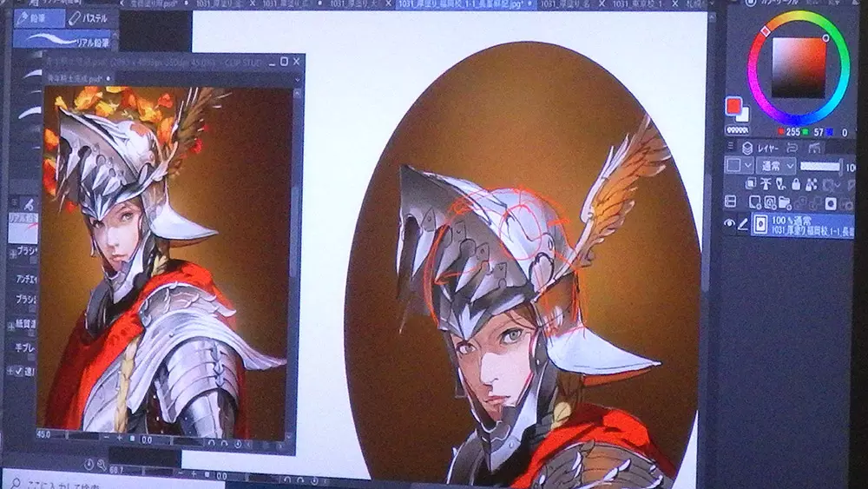Switch to the history panel tab

pos(792,148)
